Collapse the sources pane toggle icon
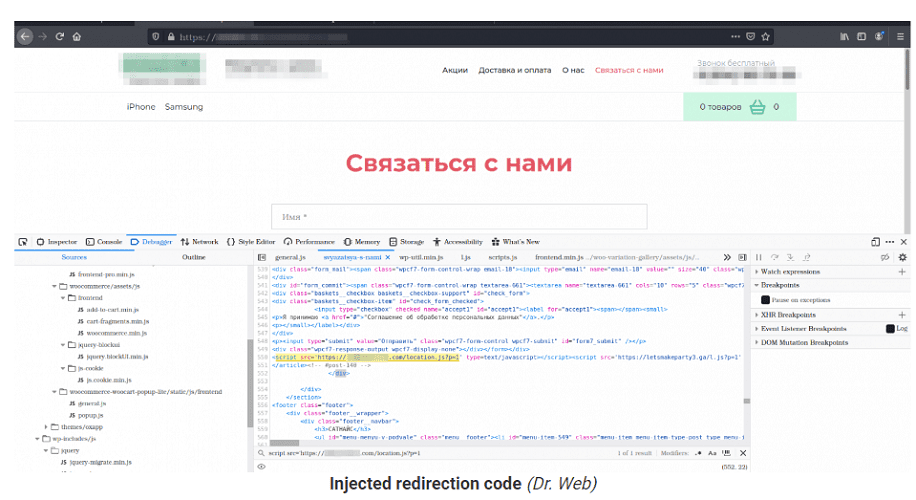 pyautogui.click(x=262, y=257)
